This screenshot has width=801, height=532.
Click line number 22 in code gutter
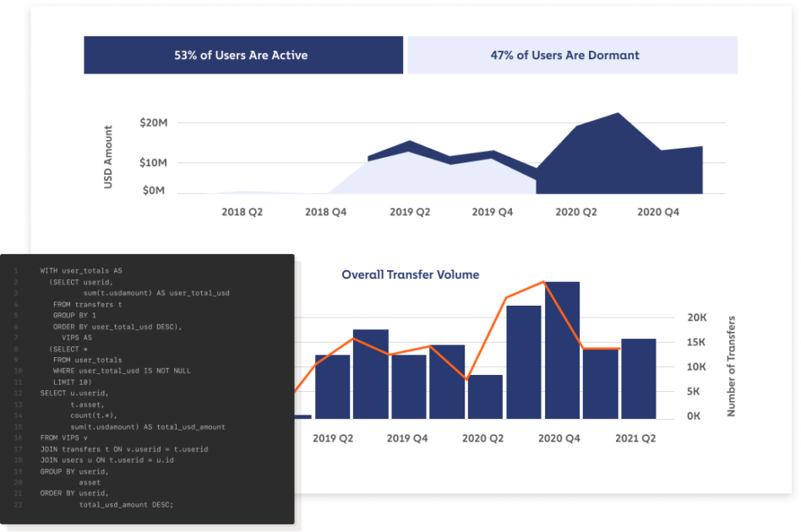pos(16,505)
